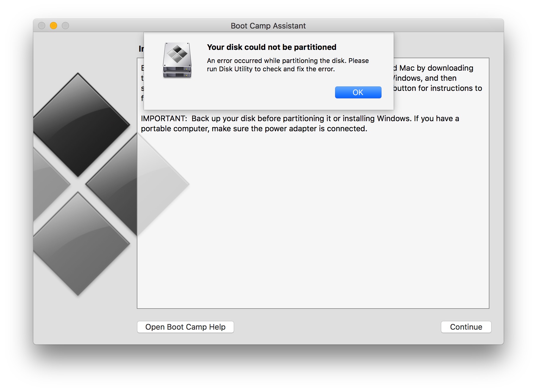The image size is (537, 392).
Task: Click the Boot Camp disk icon in alert
Action: [177, 60]
